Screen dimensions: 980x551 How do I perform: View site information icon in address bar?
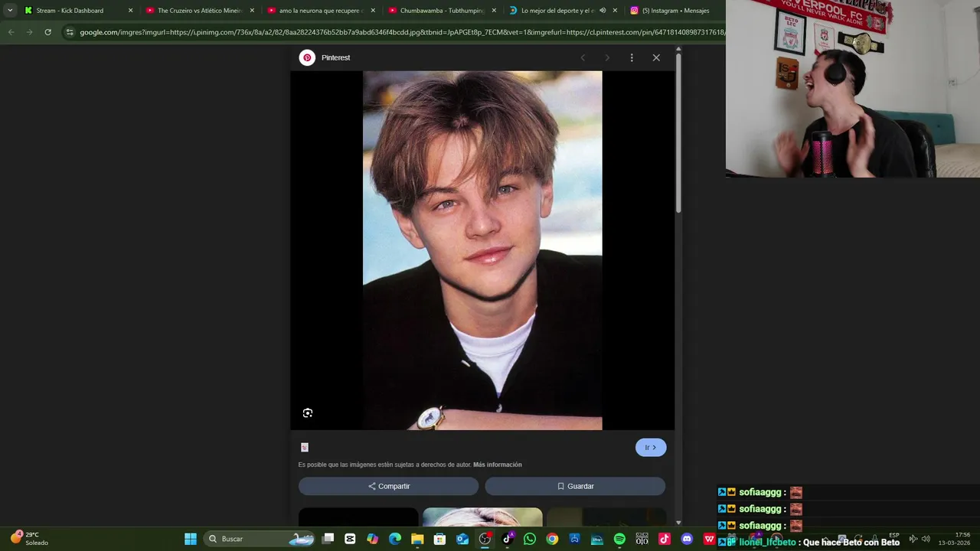pos(70,32)
